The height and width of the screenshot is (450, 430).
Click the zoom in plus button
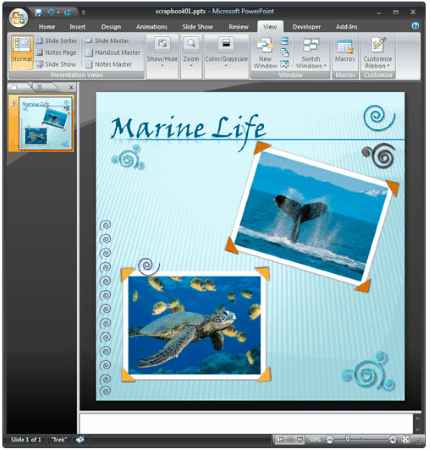coord(393,440)
